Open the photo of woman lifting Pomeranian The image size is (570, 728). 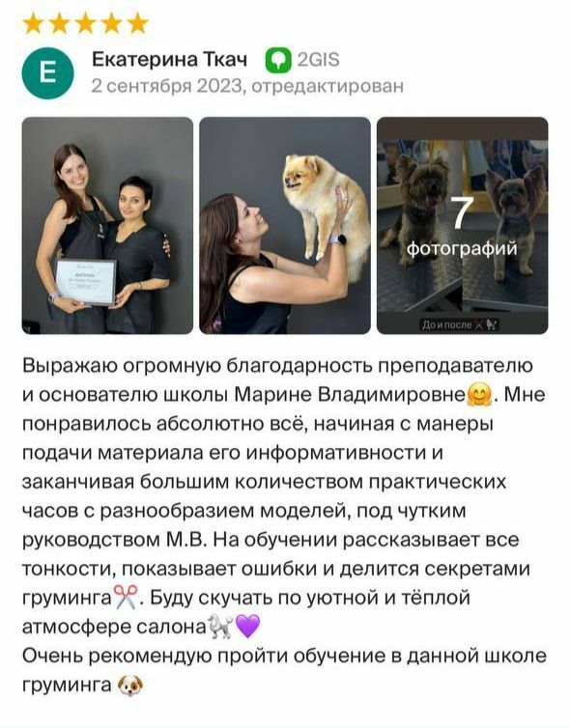285,226
